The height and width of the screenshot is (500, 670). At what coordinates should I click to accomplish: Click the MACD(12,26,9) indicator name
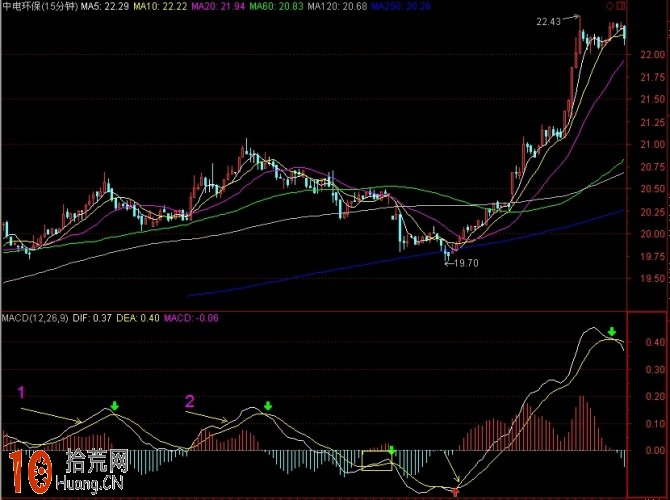click(x=35, y=318)
